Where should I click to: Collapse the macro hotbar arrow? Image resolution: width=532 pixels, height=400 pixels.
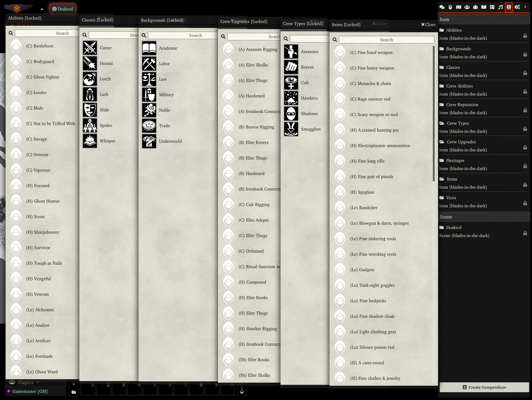pos(73,384)
